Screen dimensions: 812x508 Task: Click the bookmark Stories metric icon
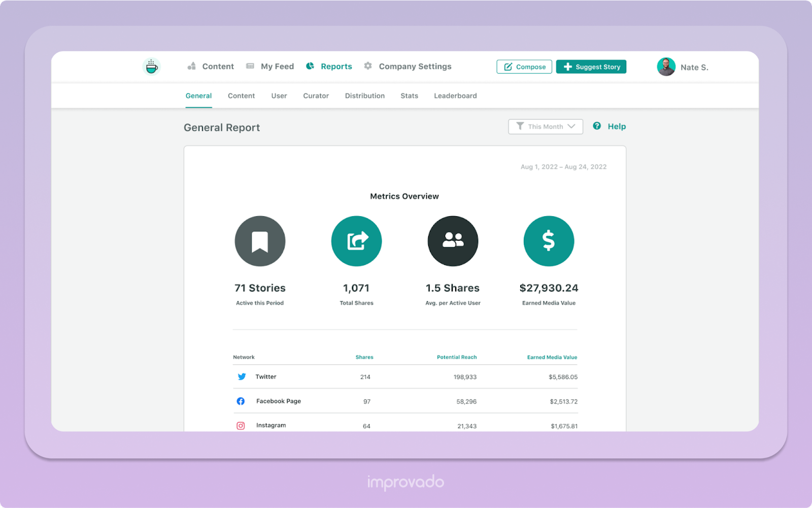tap(260, 241)
